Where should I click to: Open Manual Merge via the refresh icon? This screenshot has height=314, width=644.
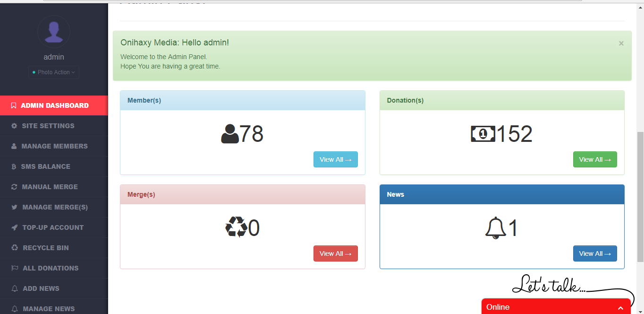point(15,186)
